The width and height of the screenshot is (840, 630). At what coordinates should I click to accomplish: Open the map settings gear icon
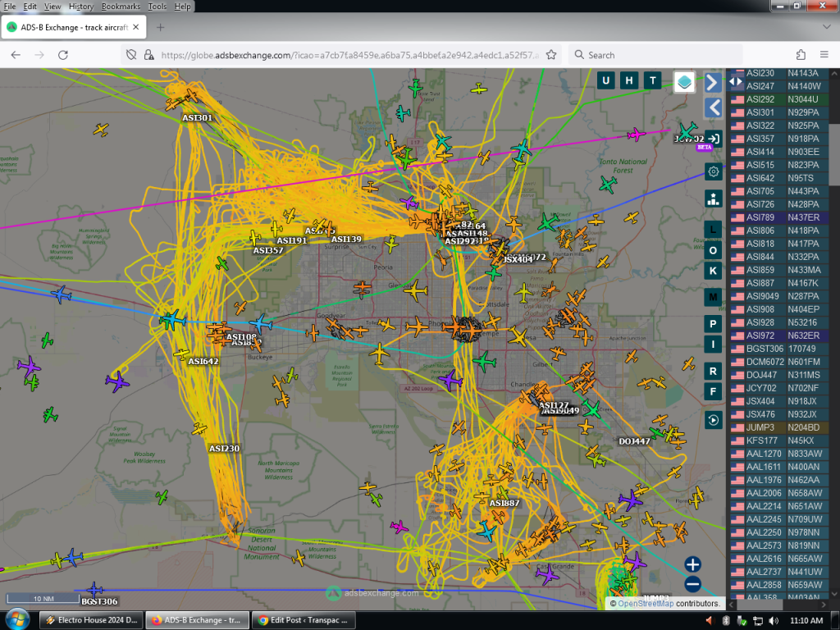(x=713, y=172)
